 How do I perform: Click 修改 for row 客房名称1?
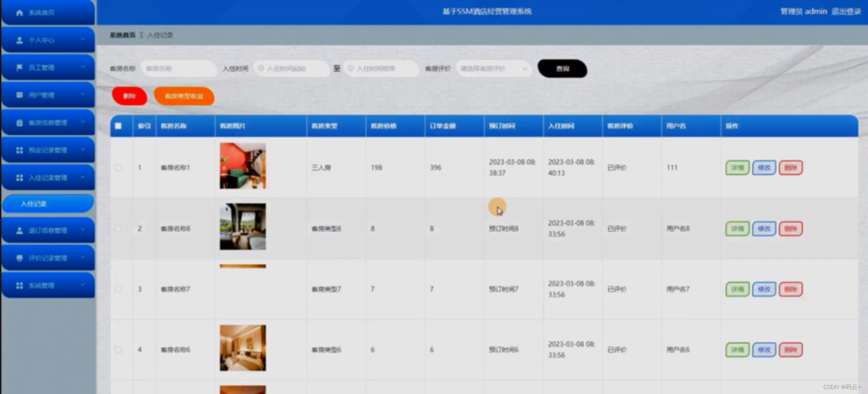point(764,168)
